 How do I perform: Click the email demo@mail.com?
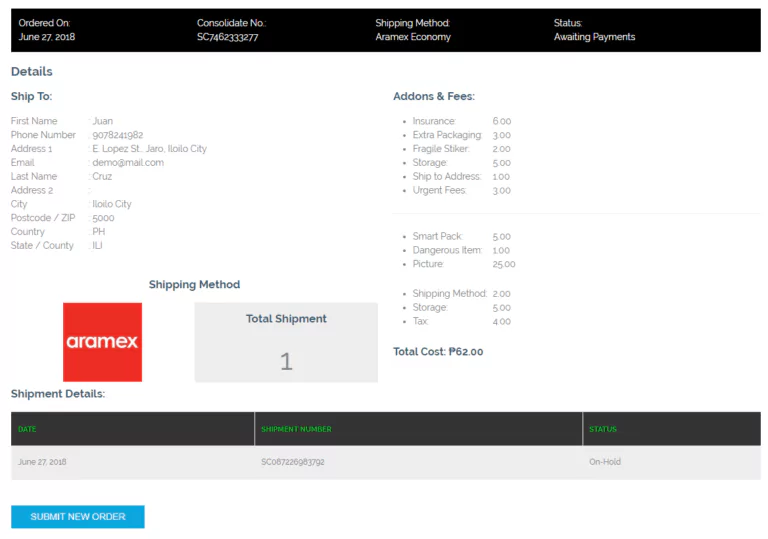coord(128,162)
